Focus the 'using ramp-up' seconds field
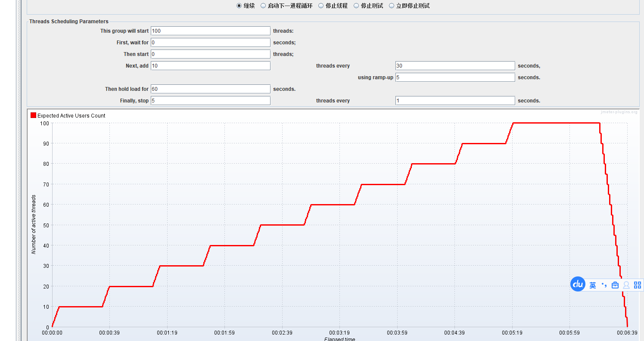 (x=455, y=77)
